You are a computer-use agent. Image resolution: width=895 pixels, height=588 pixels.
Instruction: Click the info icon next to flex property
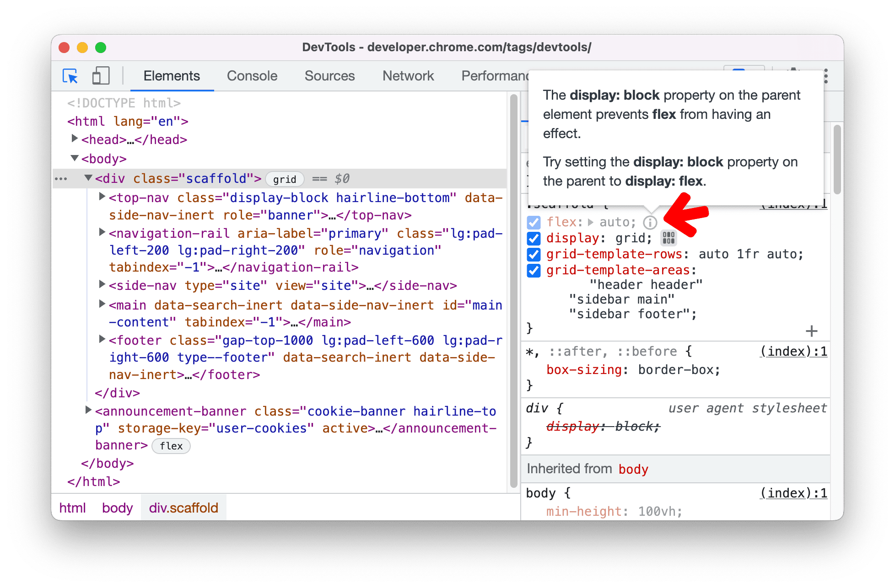pos(649,222)
